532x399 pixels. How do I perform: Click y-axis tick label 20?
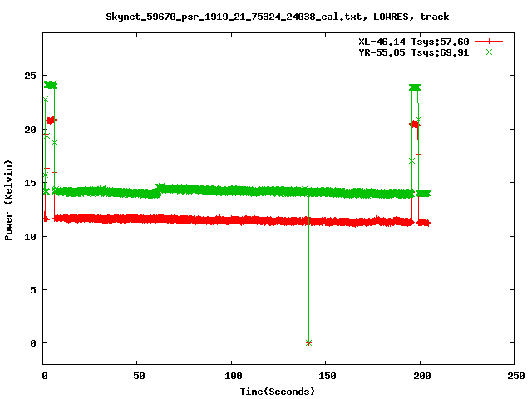[30, 130]
